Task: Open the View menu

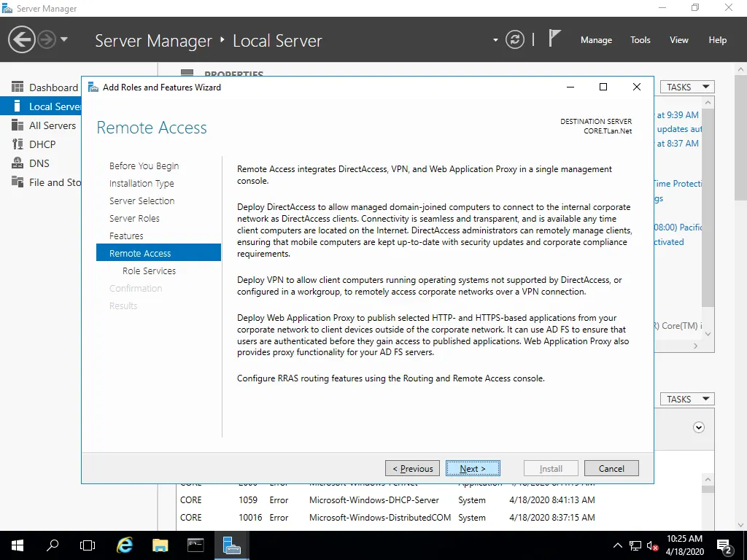Action: click(678, 40)
